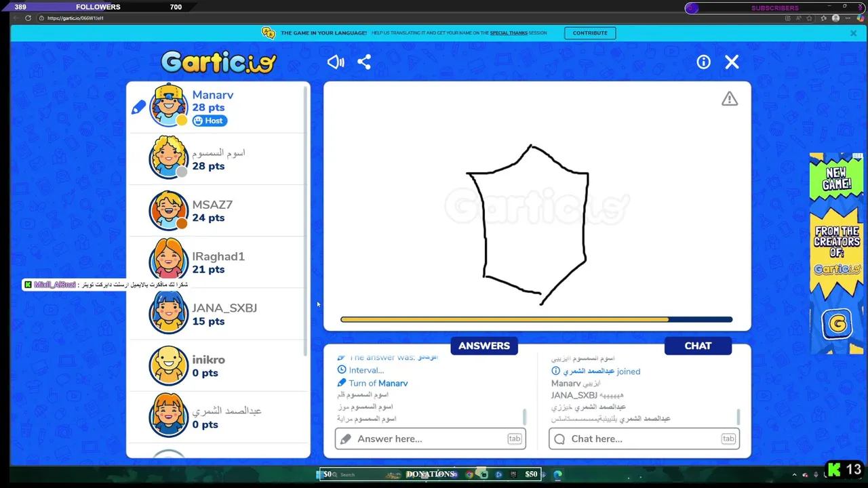Image resolution: width=868 pixels, height=488 pixels.
Task: Click the browser reload button
Action: (28, 18)
